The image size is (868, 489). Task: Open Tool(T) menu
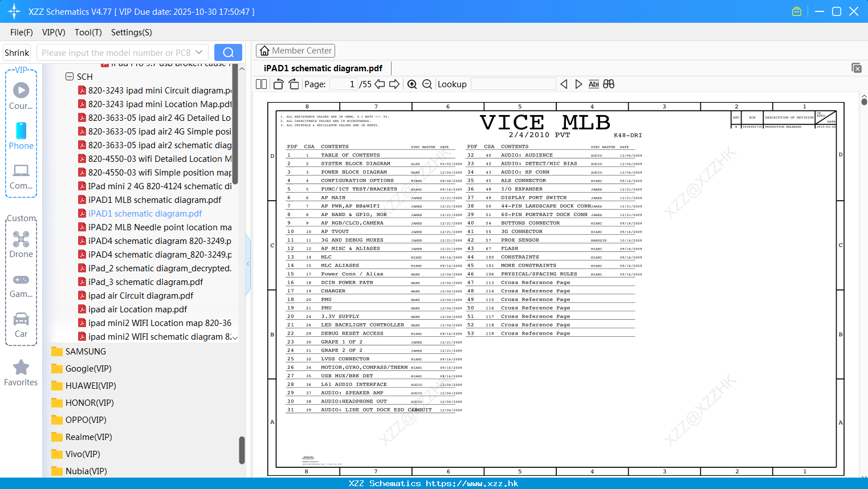pyautogui.click(x=88, y=32)
